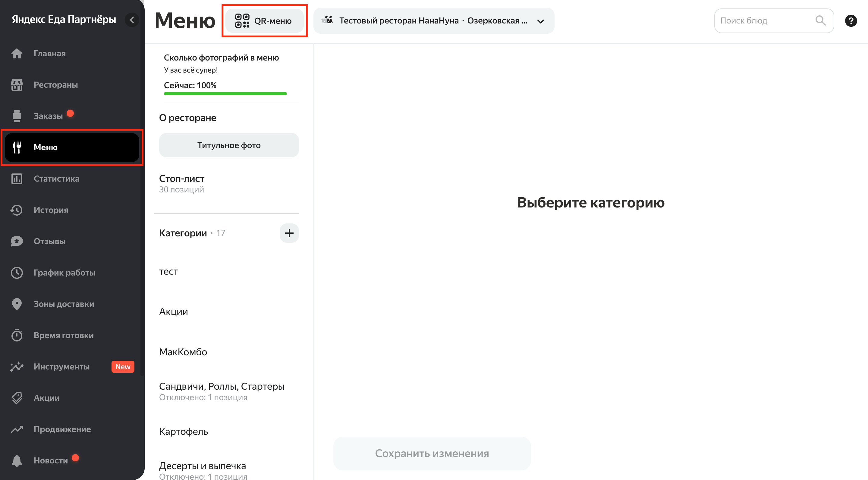Click the Сколько фотографий в меню text
The height and width of the screenshot is (480, 868).
(x=222, y=58)
